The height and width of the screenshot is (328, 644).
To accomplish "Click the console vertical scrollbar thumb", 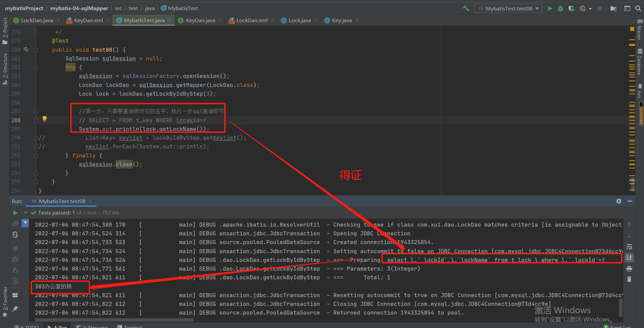I will click(621, 307).
